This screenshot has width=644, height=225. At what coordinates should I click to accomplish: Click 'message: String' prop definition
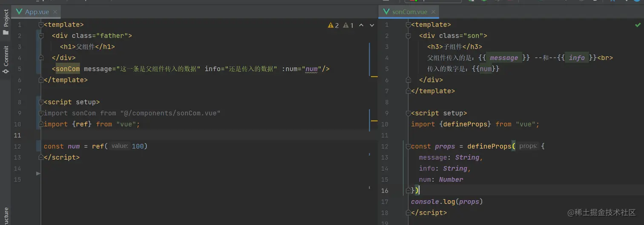point(451,158)
